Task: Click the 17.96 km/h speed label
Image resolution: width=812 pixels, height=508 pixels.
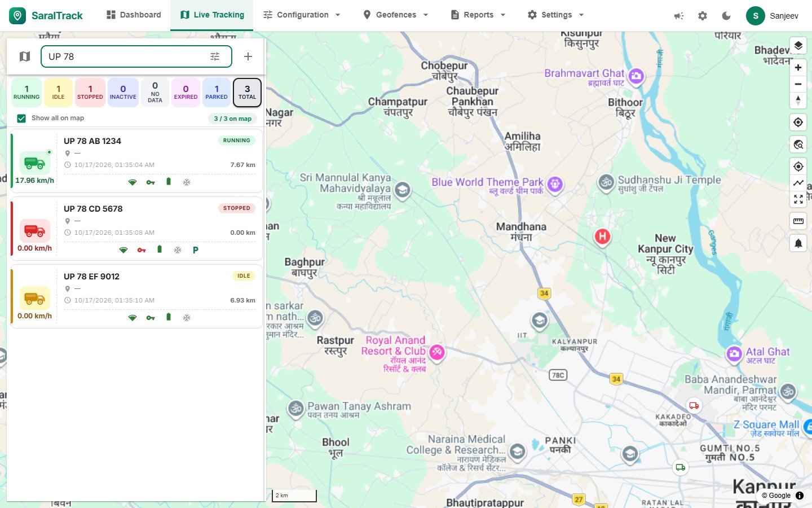Action: [x=35, y=181]
